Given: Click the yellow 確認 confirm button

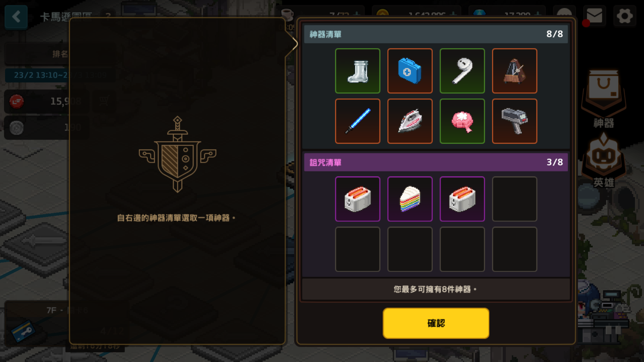Looking at the screenshot, I should [436, 323].
